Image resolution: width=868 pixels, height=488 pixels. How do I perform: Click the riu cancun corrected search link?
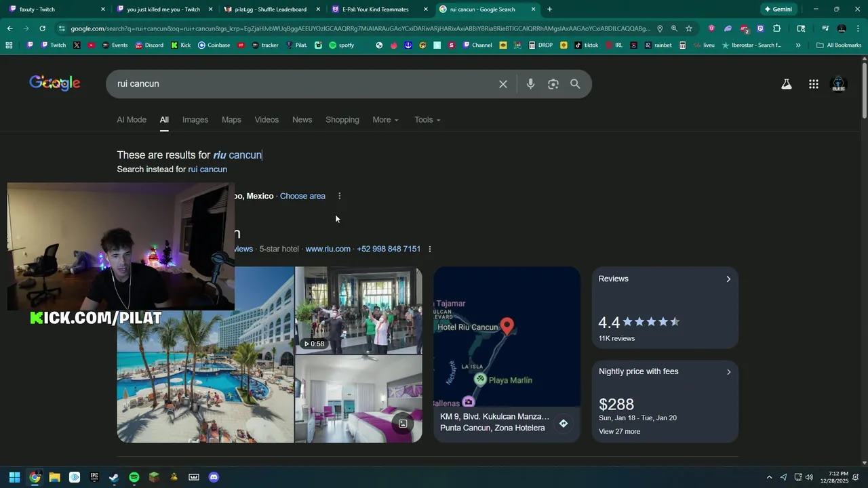[237, 155]
